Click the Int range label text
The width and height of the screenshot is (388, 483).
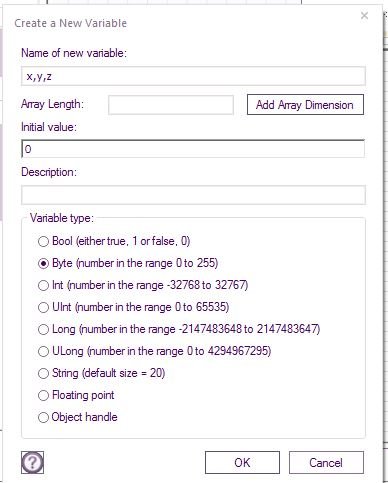[150, 285]
